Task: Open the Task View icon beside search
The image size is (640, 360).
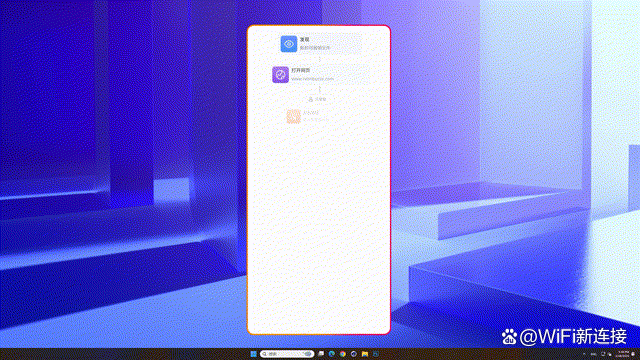Action: (x=321, y=353)
